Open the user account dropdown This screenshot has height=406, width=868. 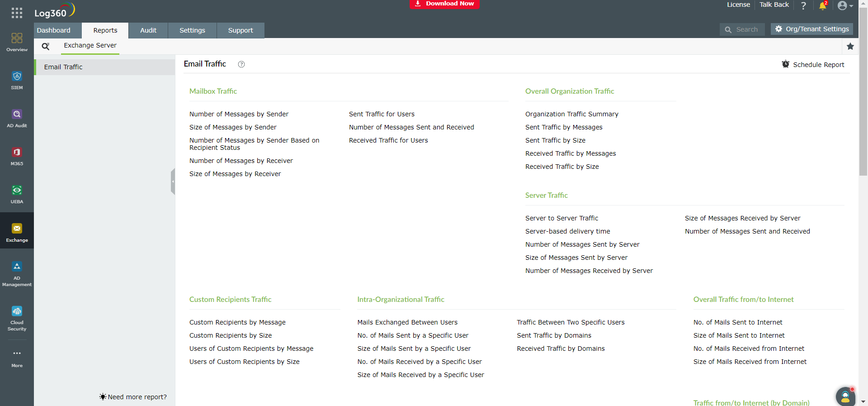click(845, 5)
